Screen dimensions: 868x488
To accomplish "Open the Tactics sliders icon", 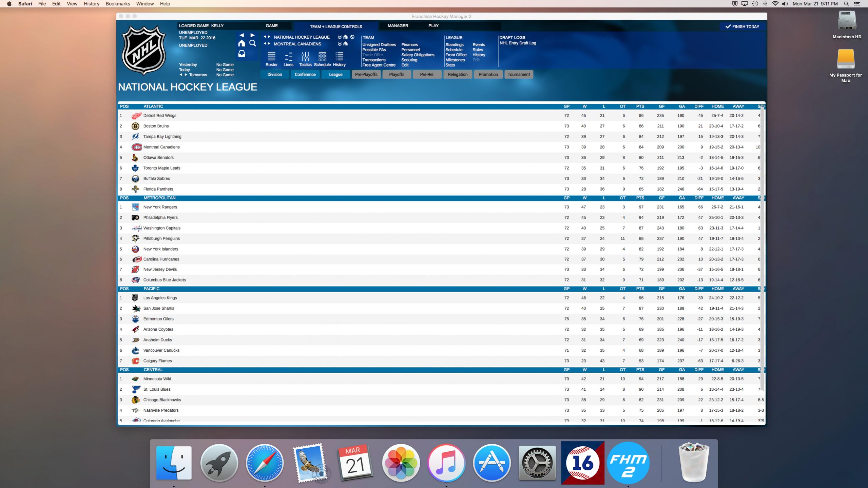I will coord(305,59).
